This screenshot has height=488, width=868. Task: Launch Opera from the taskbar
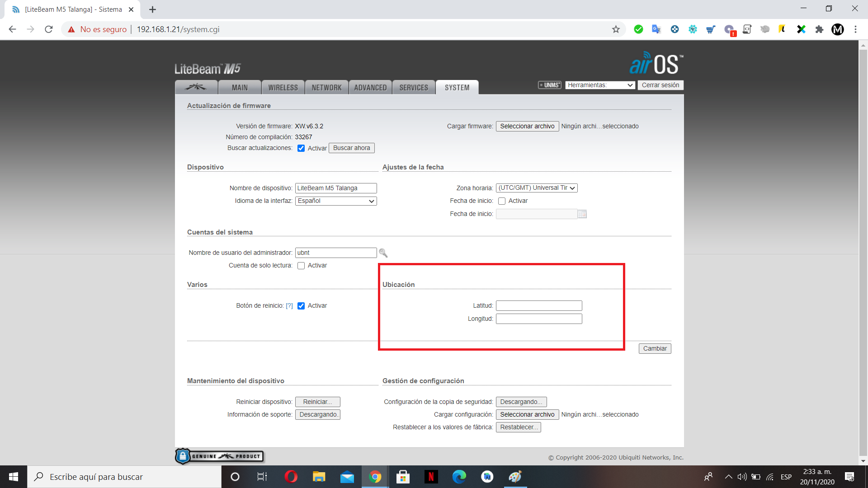[291, 477]
